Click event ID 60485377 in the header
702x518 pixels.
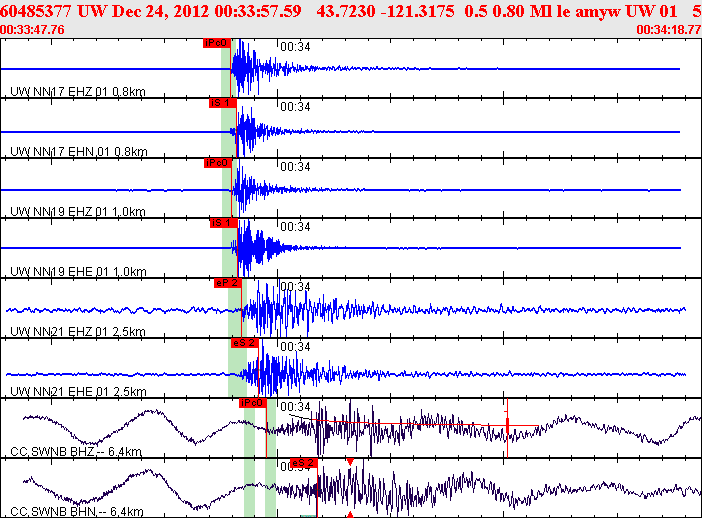click(37, 11)
